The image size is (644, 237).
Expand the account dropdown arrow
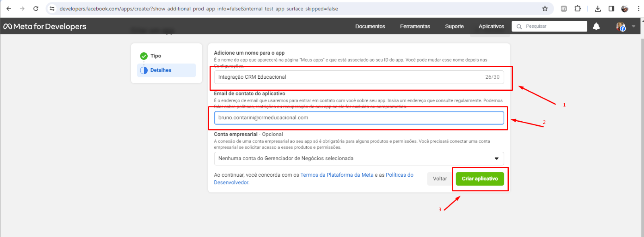pos(634,27)
